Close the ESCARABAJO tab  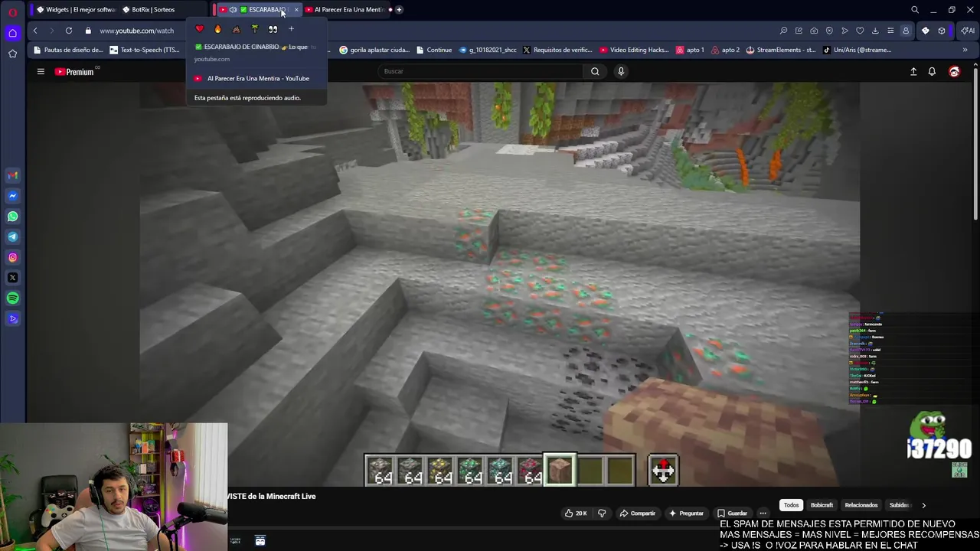(x=296, y=10)
